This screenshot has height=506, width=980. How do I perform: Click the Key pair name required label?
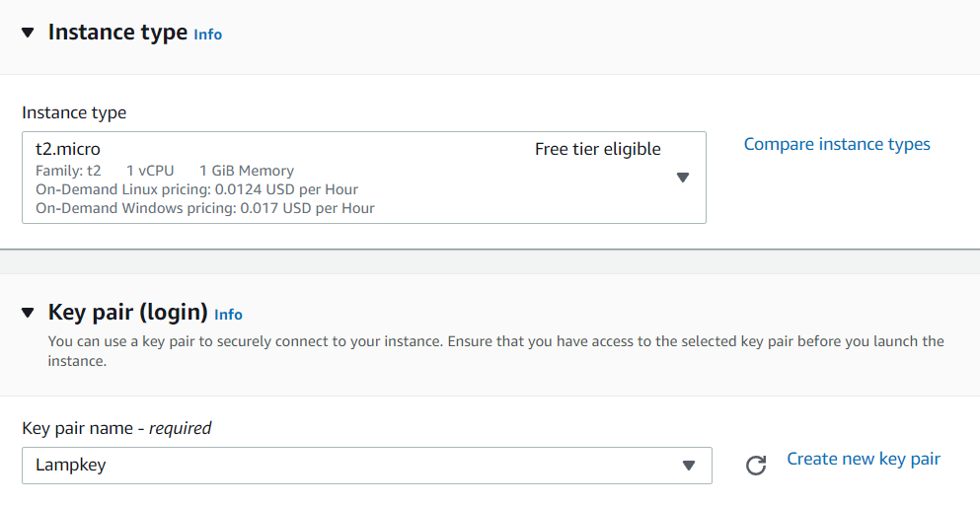[116, 428]
